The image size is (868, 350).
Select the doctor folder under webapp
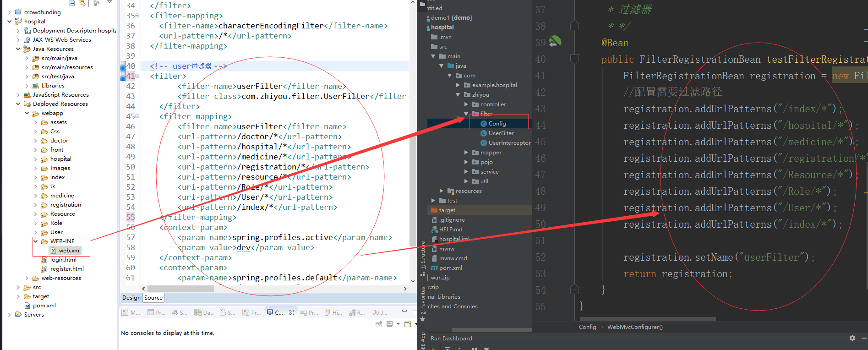pos(55,140)
